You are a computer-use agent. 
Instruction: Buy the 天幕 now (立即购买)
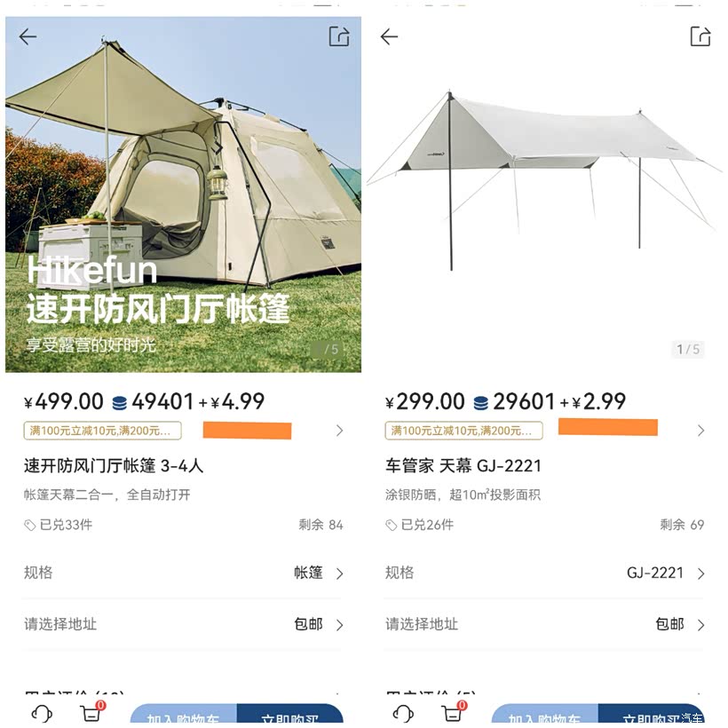point(650,716)
